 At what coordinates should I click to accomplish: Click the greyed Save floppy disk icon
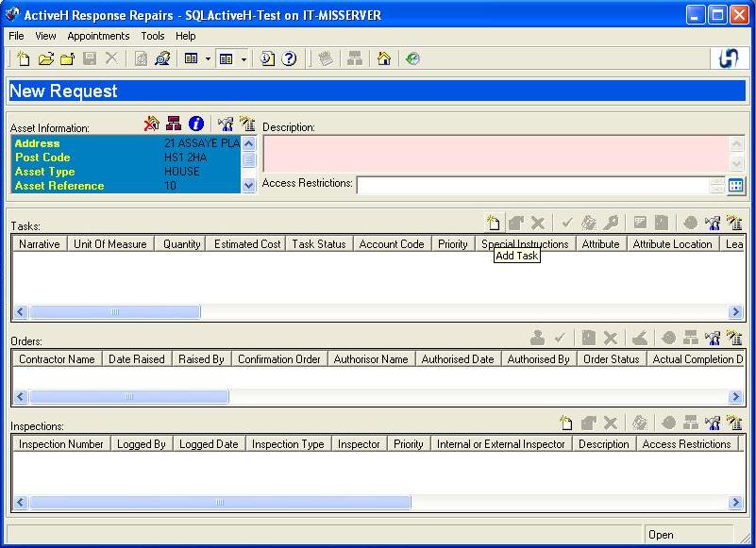90,58
